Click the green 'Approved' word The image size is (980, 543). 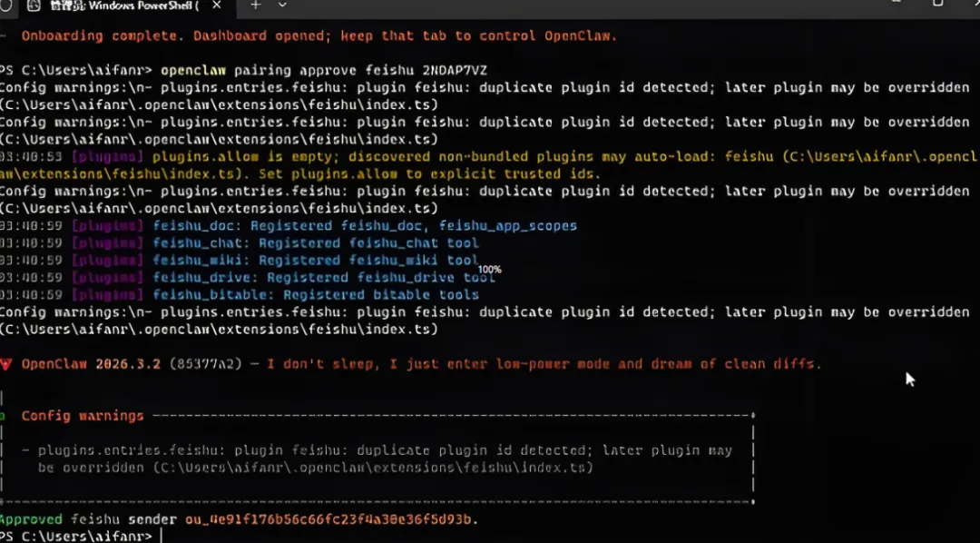click(31, 519)
